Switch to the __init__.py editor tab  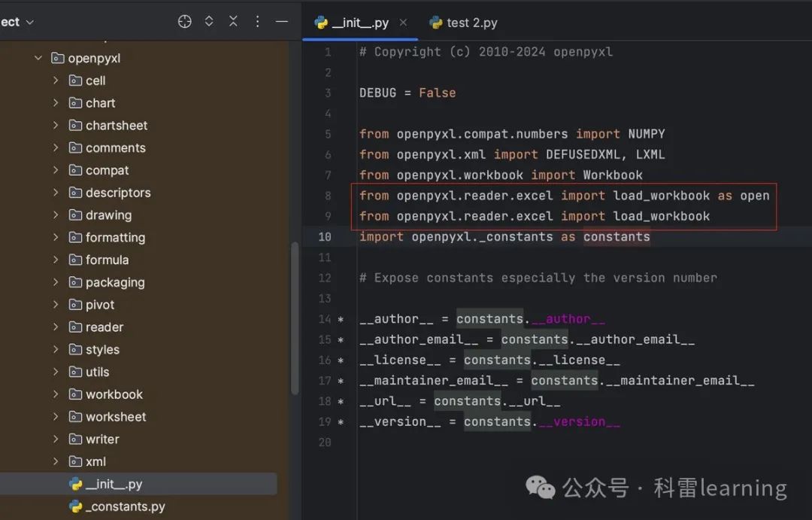point(360,23)
